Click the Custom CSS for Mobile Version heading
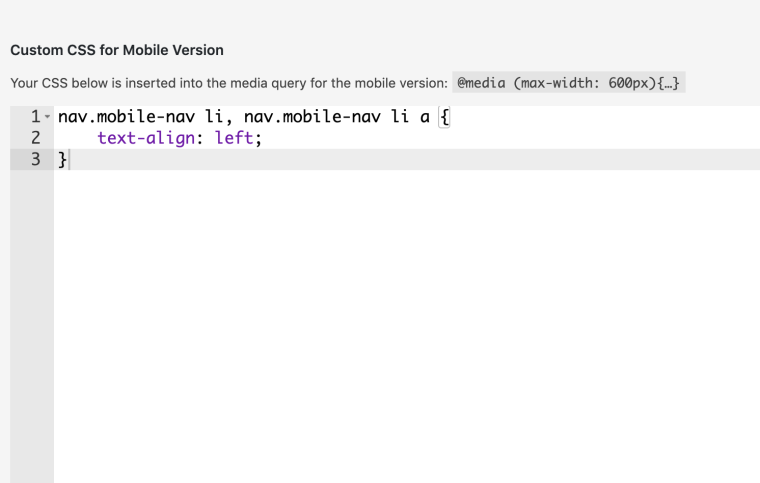 pyautogui.click(x=117, y=50)
